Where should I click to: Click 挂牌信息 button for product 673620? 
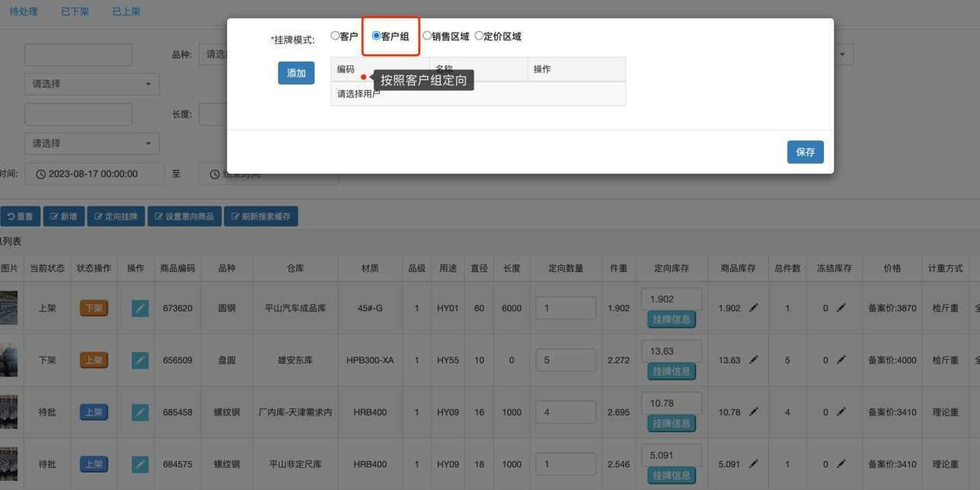pyautogui.click(x=672, y=319)
